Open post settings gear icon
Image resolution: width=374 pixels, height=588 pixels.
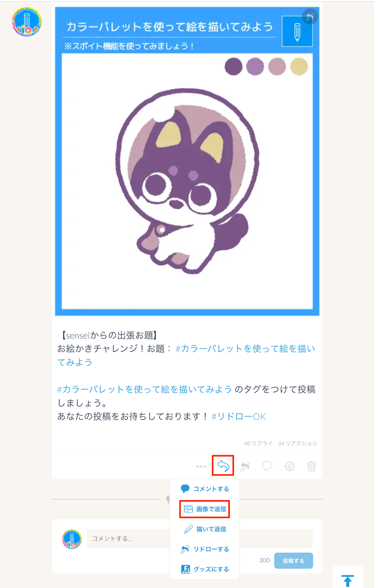[x=290, y=466]
